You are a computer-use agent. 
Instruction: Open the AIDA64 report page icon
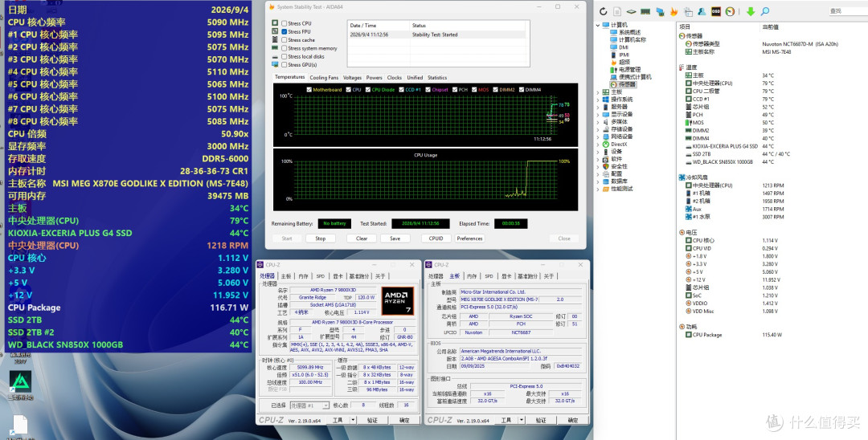point(616,11)
